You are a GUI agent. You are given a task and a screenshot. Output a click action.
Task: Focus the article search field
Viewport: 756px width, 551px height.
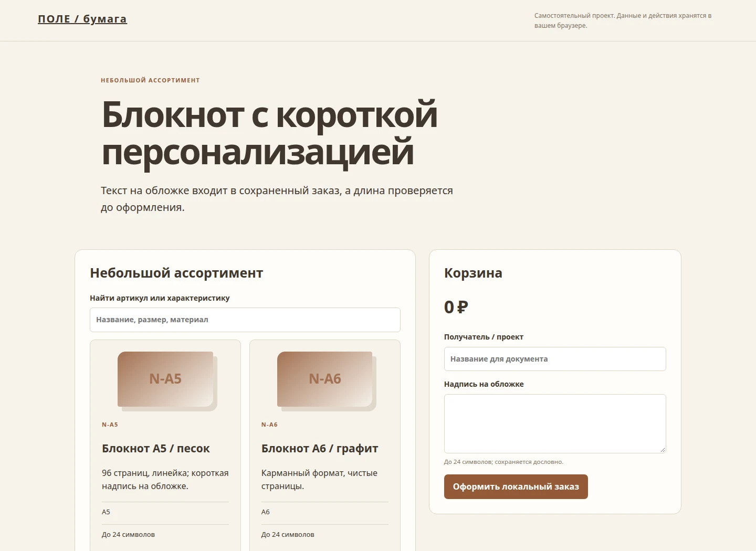(245, 320)
